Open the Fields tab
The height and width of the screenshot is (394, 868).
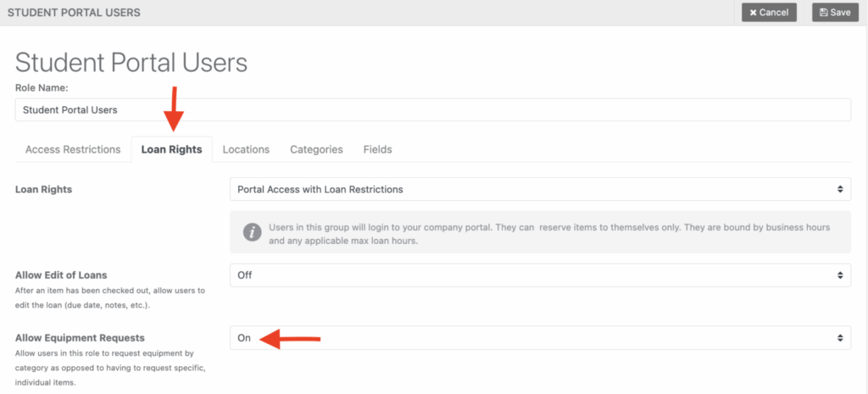pos(377,149)
